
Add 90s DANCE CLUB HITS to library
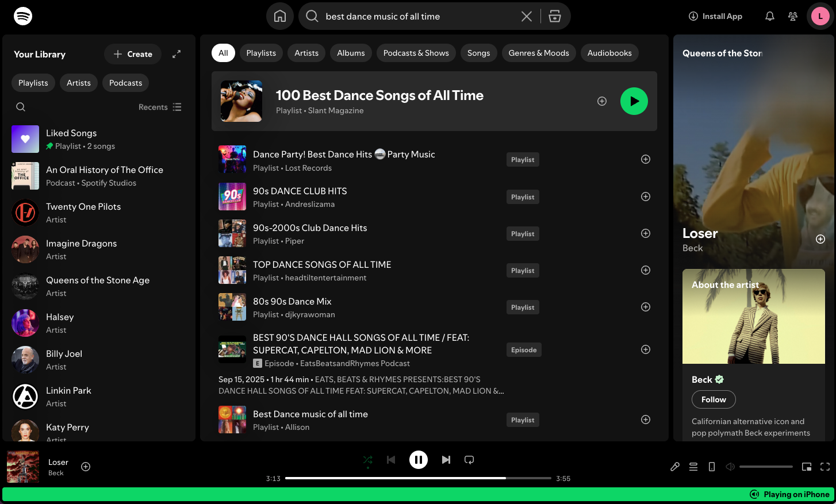coord(646,197)
